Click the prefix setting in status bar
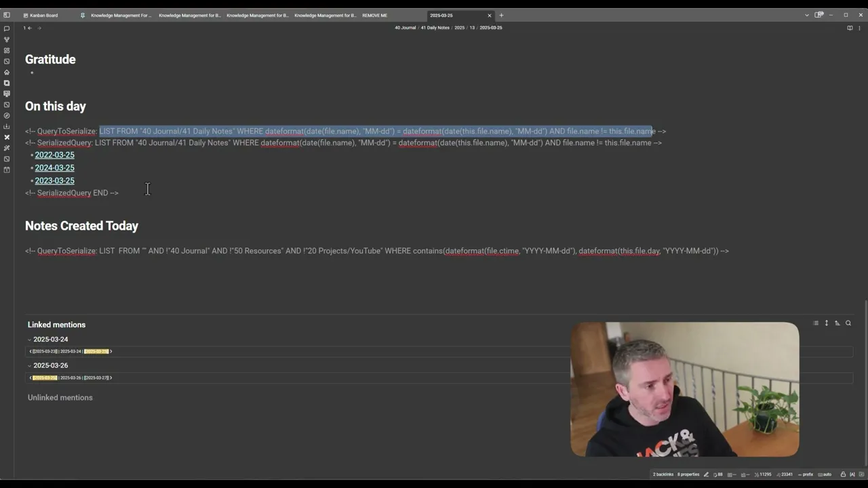Viewport: 868px width, 488px height. (806, 474)
